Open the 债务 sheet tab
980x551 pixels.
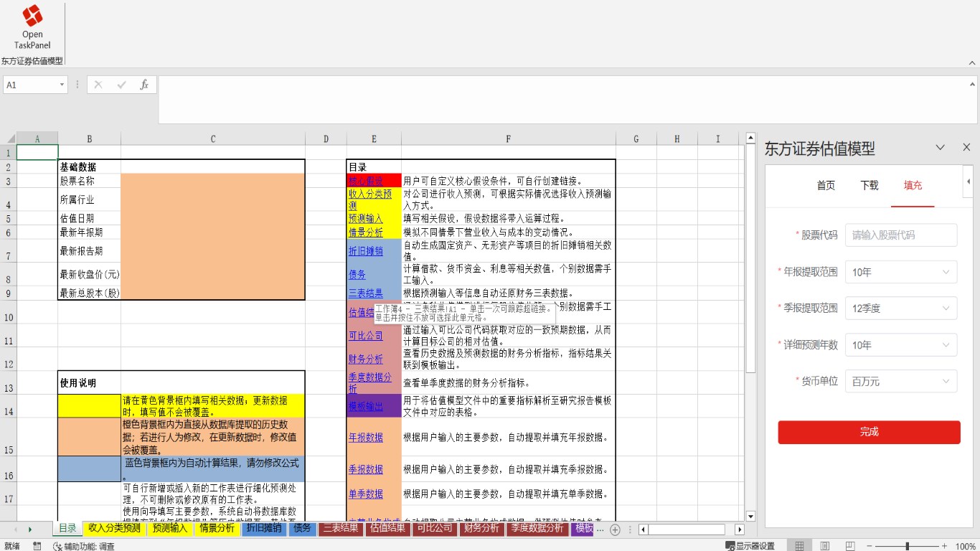tap(302, 529)
